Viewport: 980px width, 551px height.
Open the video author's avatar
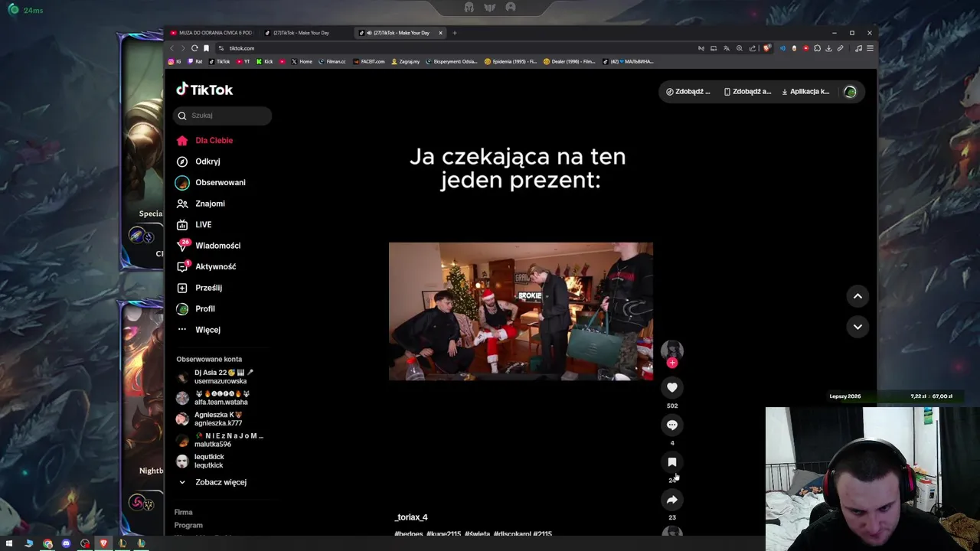672,350
